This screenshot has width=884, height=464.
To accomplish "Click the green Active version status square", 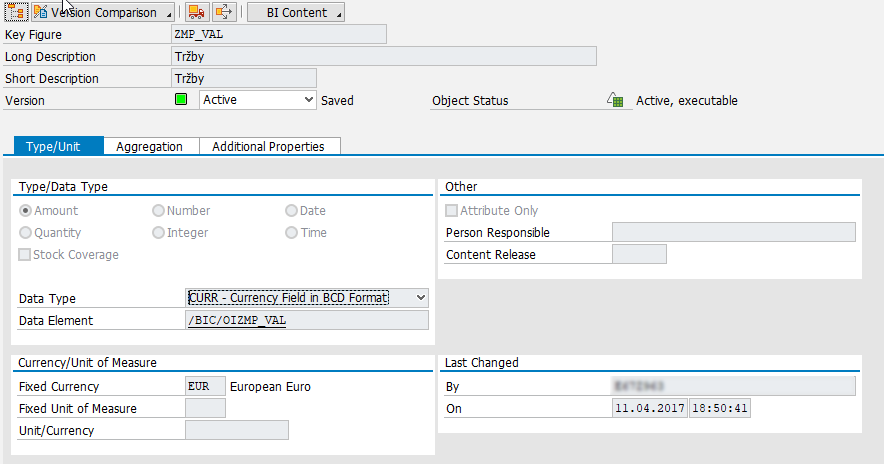I will (181, 100).
